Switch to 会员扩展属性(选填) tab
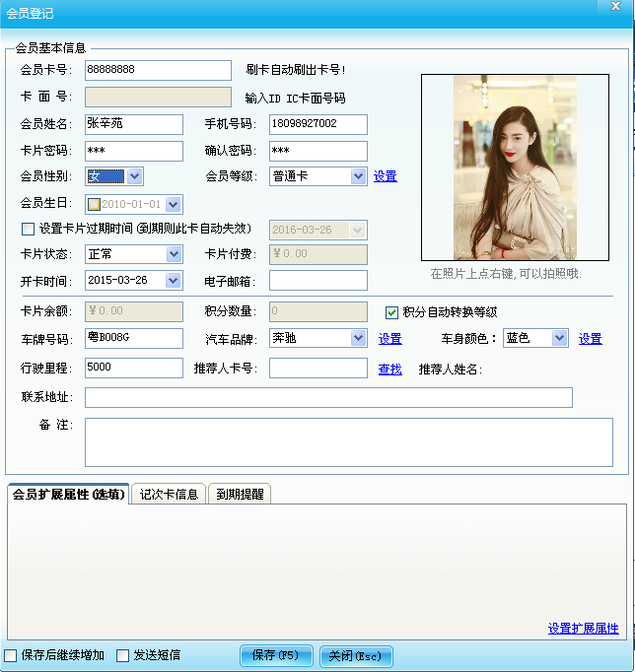 pyautogui.click(x=69, y=494)
